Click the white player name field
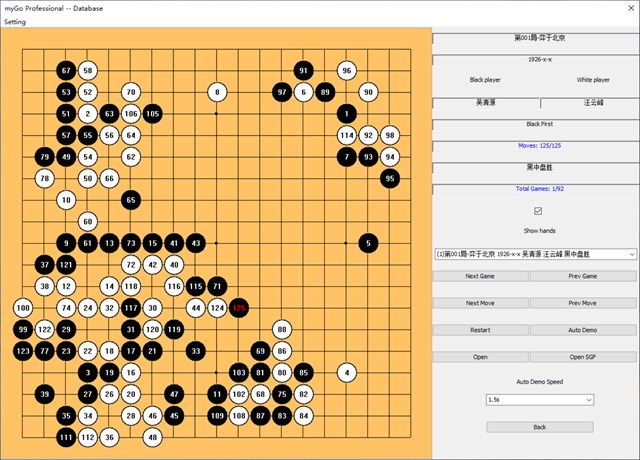The height and width of the screenshot is (460, 640). [x=590, y=103]
